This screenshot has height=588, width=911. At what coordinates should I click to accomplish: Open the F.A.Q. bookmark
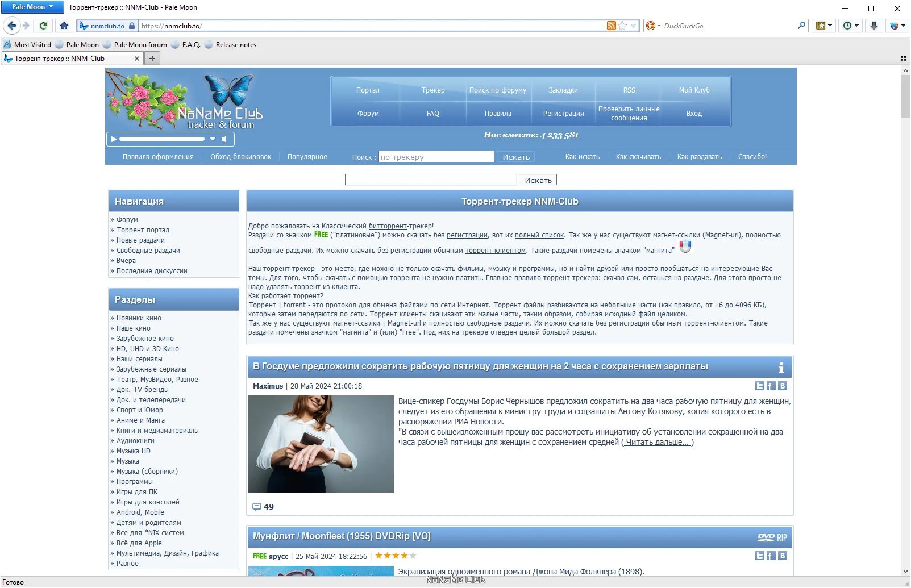[x=186, y=45]
